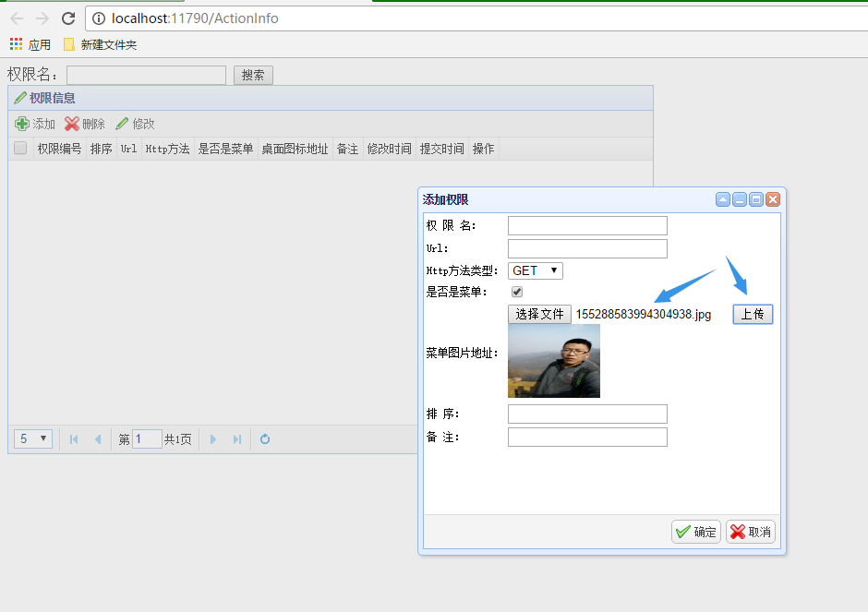
Task: Go to next page of grid
Action: 213,439
